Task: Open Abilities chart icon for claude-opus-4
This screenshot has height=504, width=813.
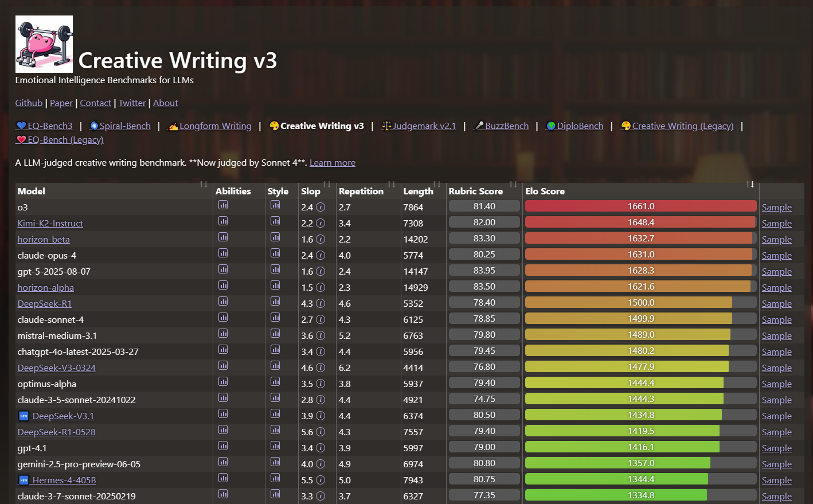Action: [223, 253]
